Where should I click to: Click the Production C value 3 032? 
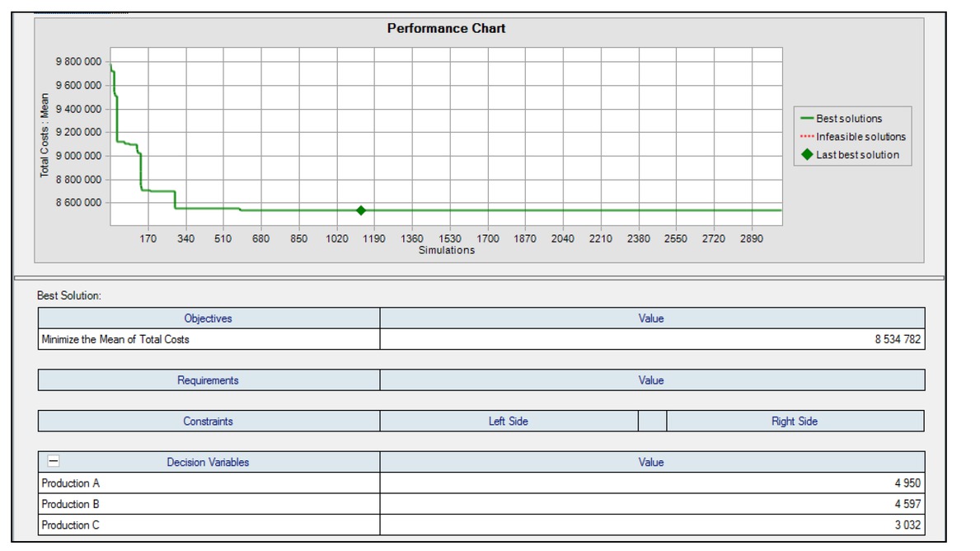[x=906, y=525]
